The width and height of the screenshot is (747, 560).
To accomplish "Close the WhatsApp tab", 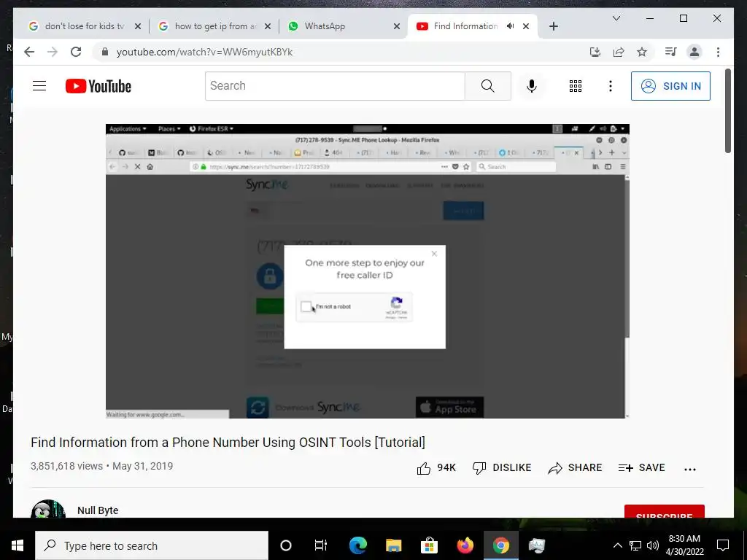I will point(396,26).
